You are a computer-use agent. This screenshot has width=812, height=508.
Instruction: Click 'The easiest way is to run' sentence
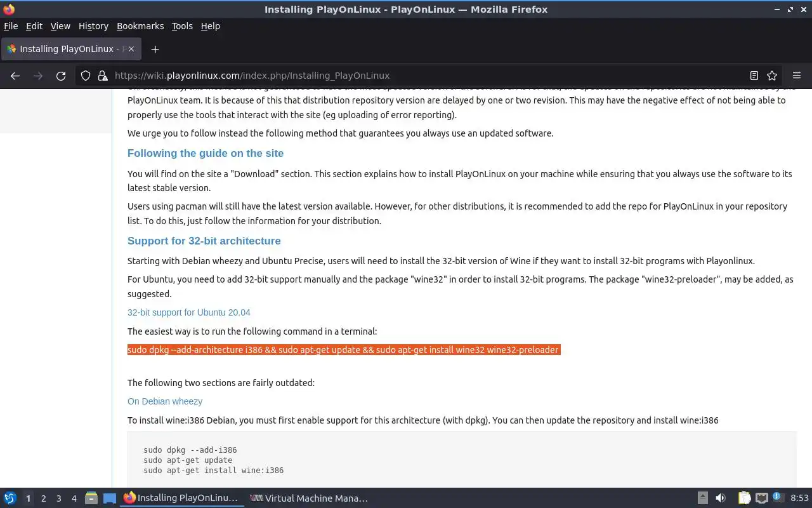[x=252, y=331]
